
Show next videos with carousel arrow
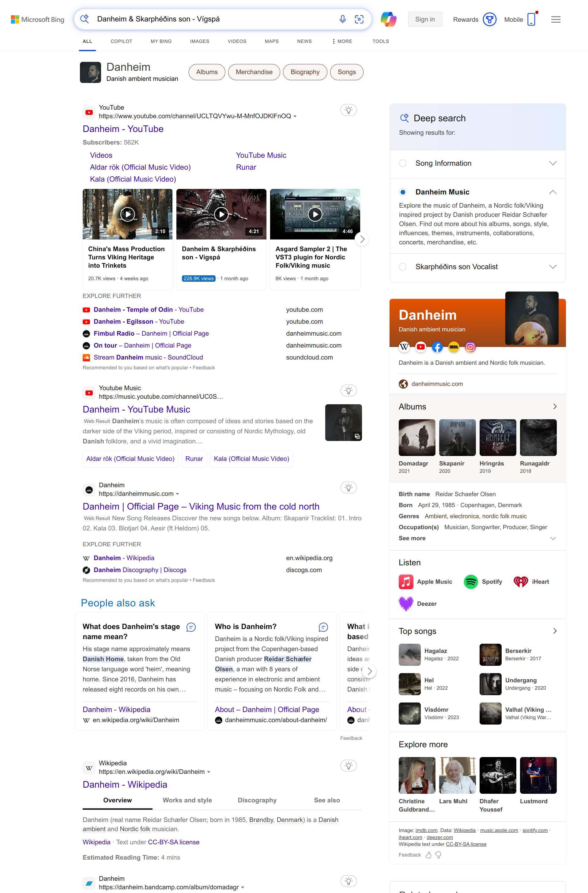pos(362,239)
